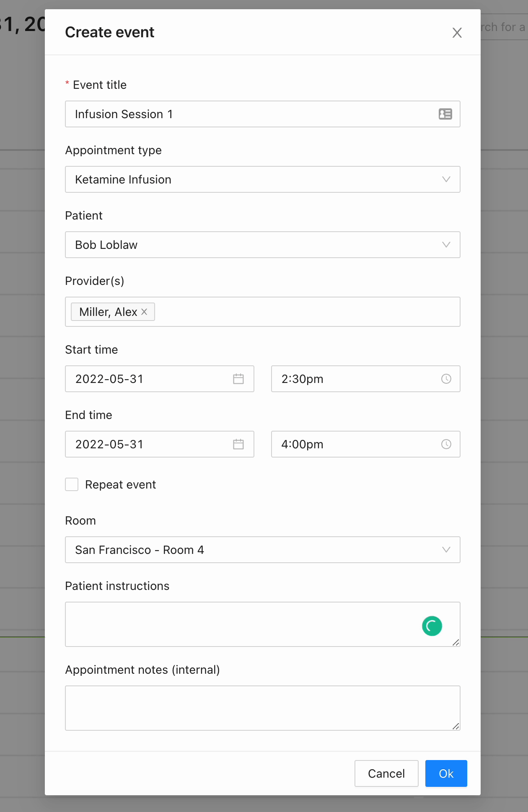Image resolution: width=528 pixels, height=812 pixels.
Task: Click the clock icon next to 4:00pm
Action: pyautogui.click(x=446, y=444)
